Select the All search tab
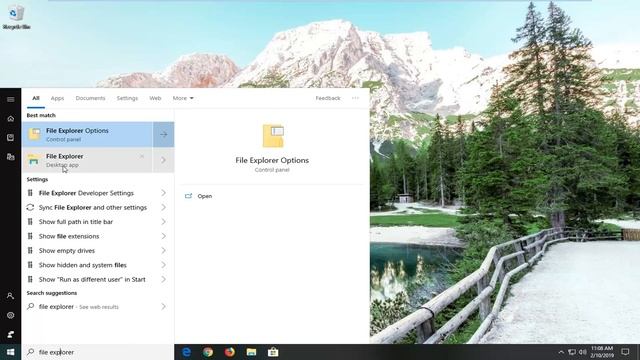 (36, 98)
